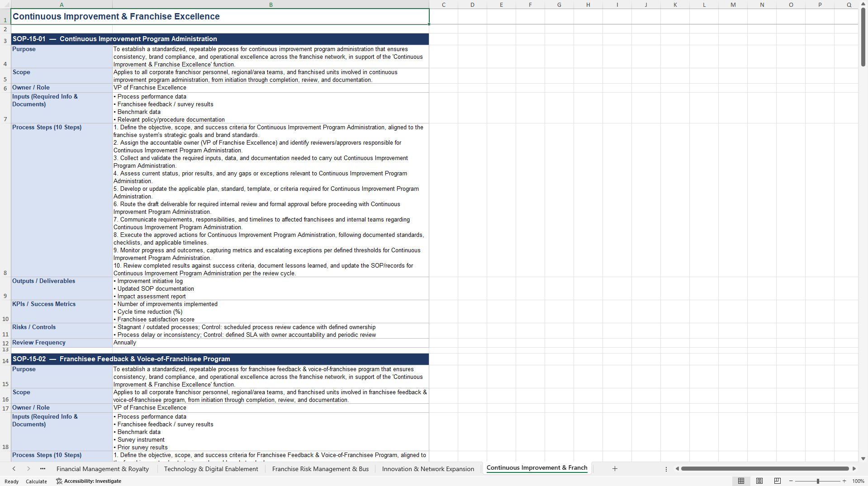The width and height of the screenshot is (868, 486).
Task: Select 'Review Frequency' label cell
Action: [x=62, y=343]
